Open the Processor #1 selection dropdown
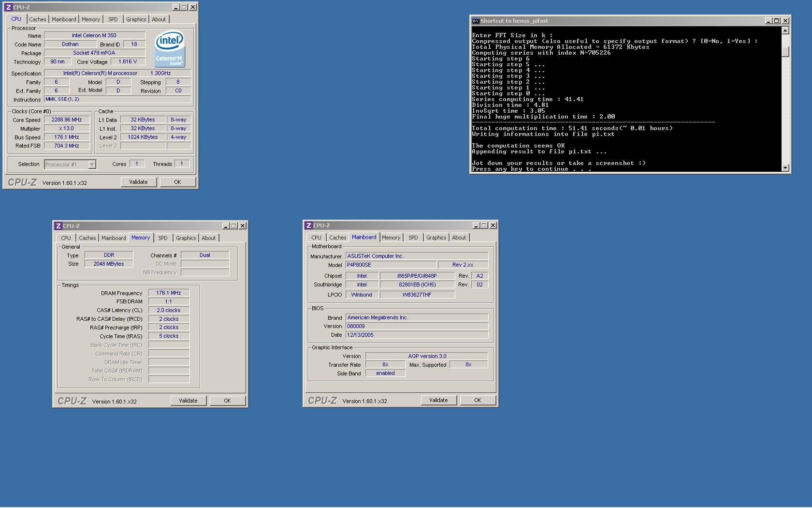Screen dimensions: 812x508 [x=92, y=164]
